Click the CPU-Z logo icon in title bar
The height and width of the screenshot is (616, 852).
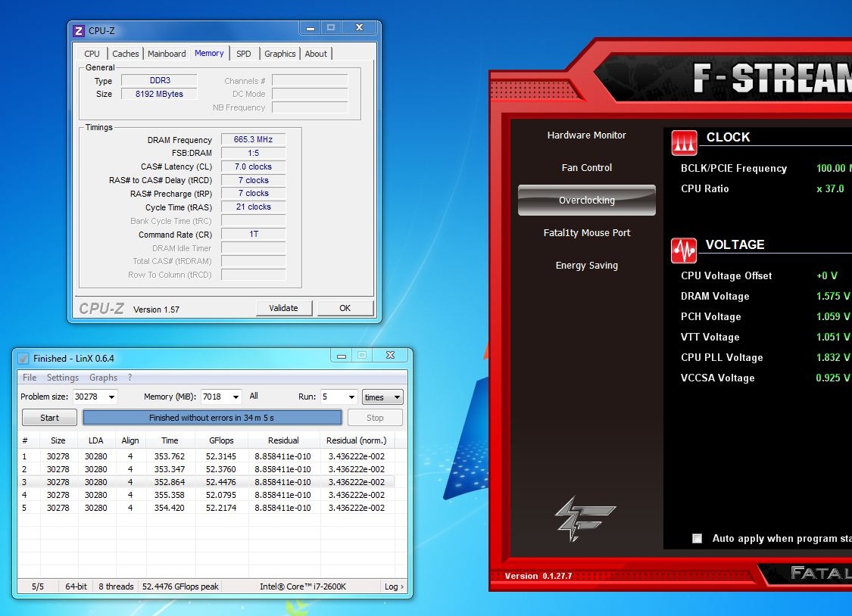coord(79,31)
